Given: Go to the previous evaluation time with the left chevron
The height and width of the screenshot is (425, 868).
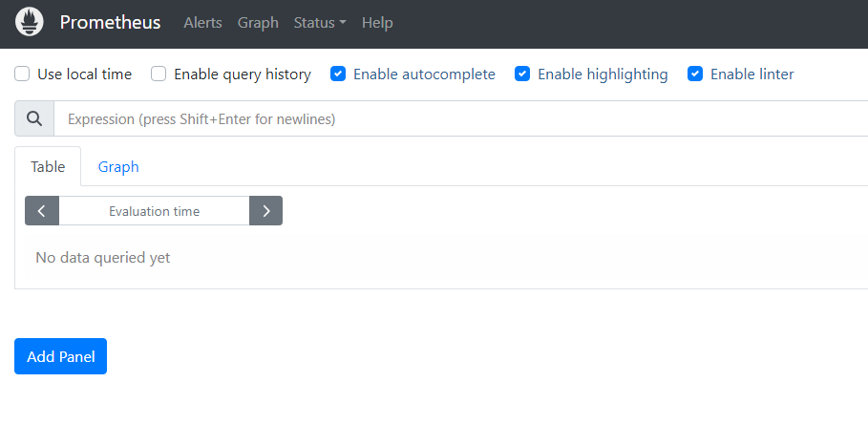Looking at the screenshot, I should 41,211.
